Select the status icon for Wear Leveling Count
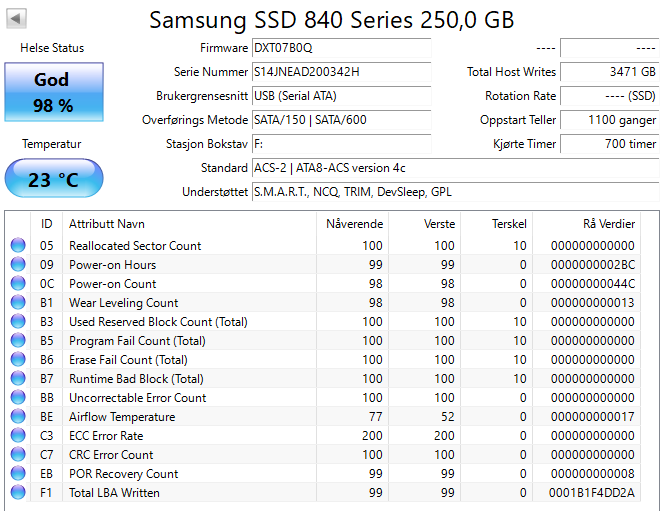Image resolution: width=666 pixels, height=511 pixels. click(18, 303)
